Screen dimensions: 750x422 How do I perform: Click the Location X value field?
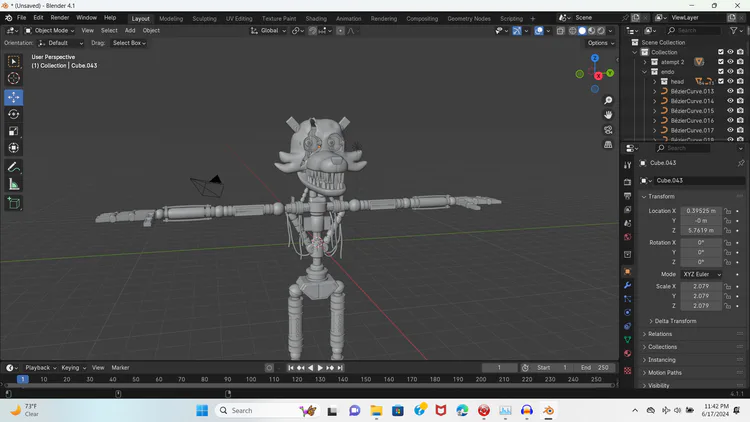pyautogui.click(x=701, y=211)
